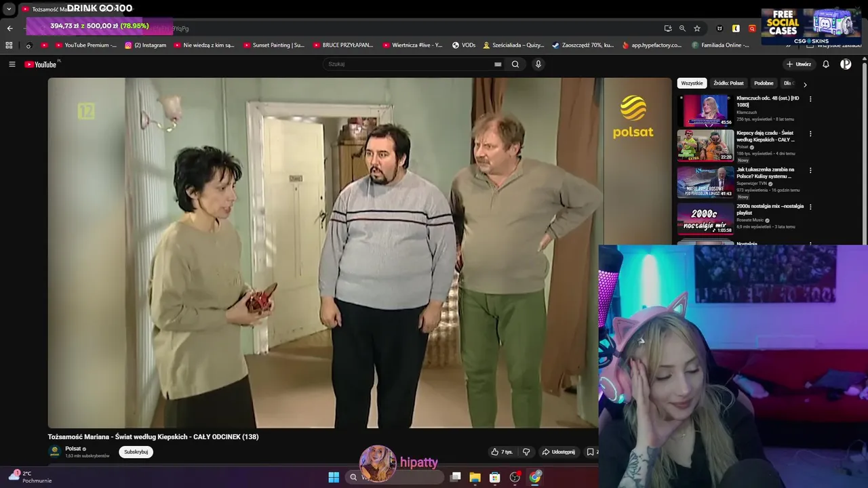
Task: Open options menu for Kiepscy dają czadu
Action: point(810,134)
